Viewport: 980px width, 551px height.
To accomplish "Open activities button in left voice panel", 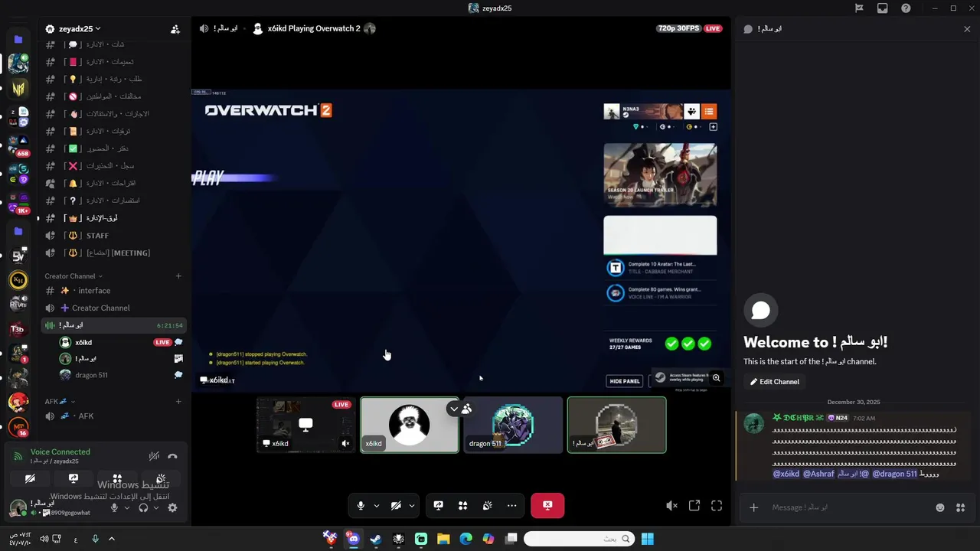I will [117, 478].
